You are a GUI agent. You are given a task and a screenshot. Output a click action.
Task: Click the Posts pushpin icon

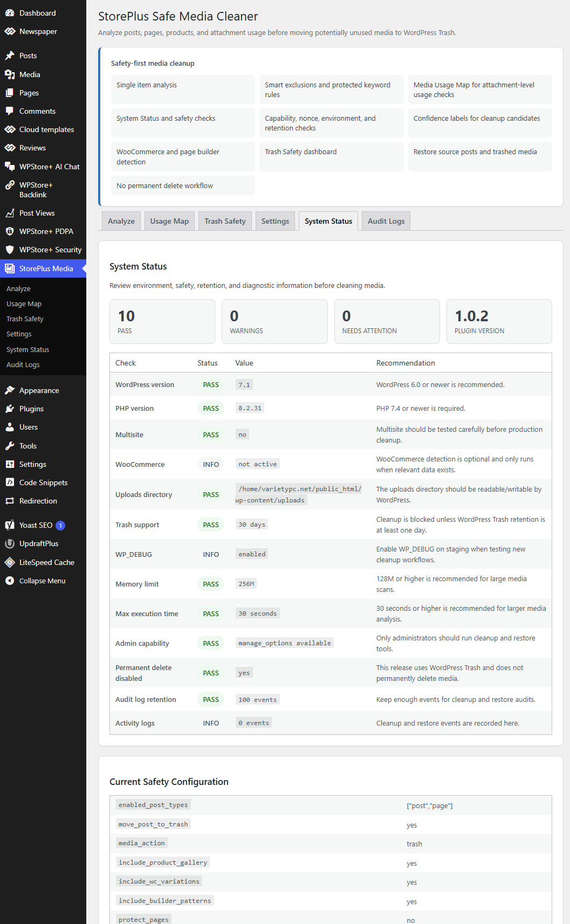pyautogui.click(x=10, y=56)
